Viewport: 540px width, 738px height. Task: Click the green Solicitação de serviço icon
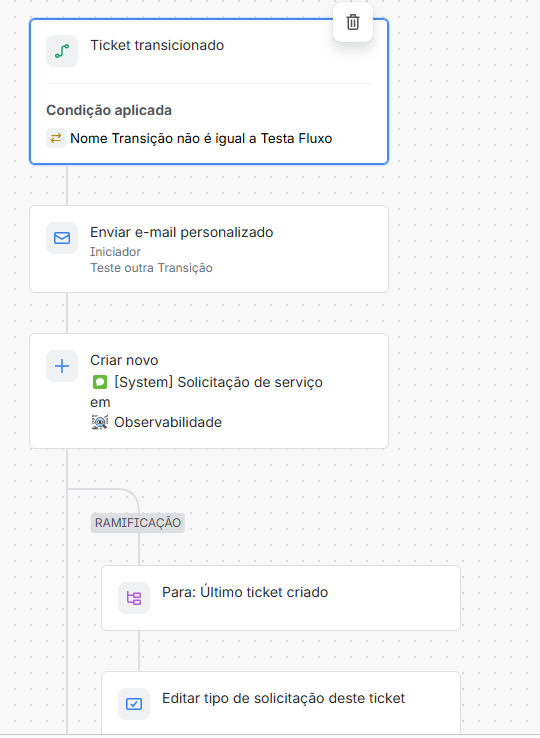[x=100, y=382]
